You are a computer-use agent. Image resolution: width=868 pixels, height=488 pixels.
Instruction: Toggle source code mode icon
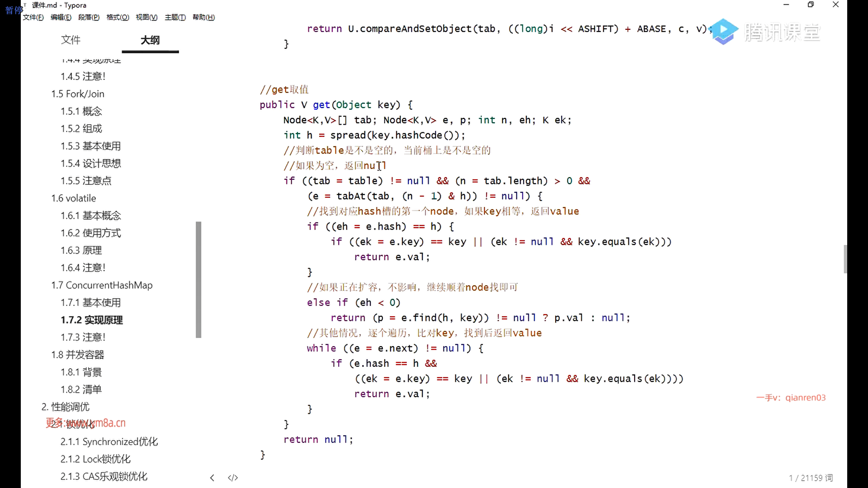click(x=233, y=478)
